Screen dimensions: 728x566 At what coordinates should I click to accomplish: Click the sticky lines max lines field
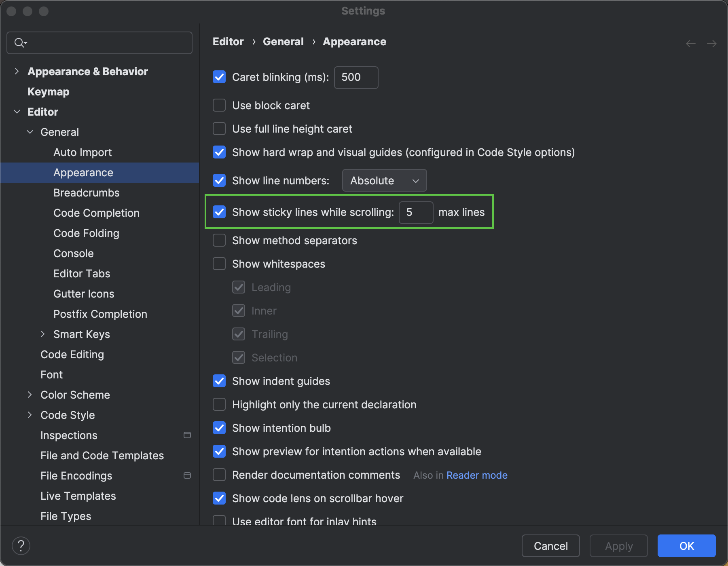point(416,212)
